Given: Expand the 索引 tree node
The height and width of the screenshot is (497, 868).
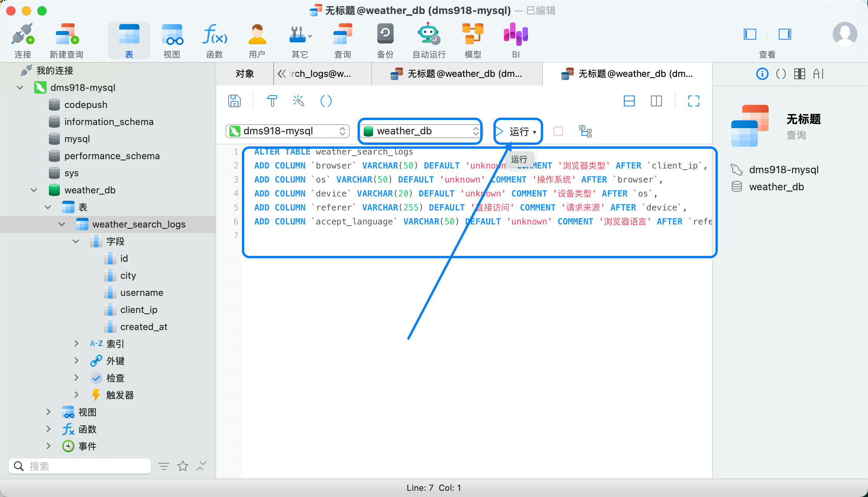Looking at the screenshot, I should coord(76,344).
